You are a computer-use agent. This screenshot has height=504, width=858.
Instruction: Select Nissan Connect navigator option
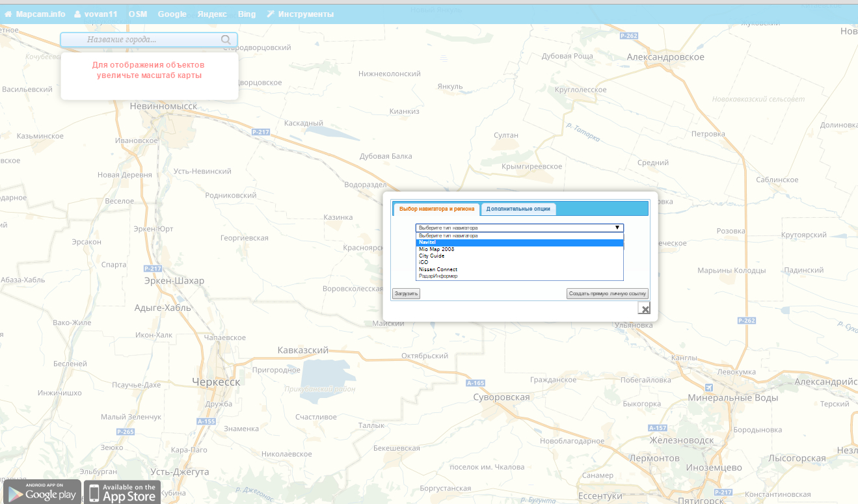[438, 269]
